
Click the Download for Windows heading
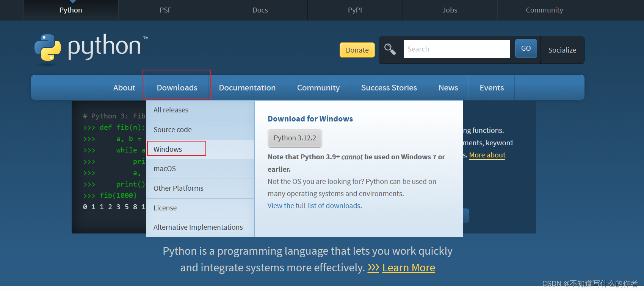pos(310,119)
